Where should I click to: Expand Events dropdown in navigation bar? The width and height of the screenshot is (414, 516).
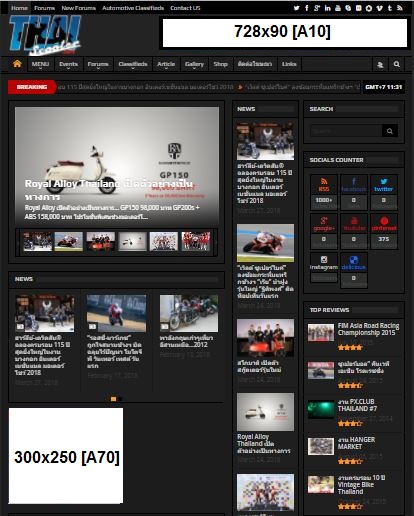pos(68,64)
